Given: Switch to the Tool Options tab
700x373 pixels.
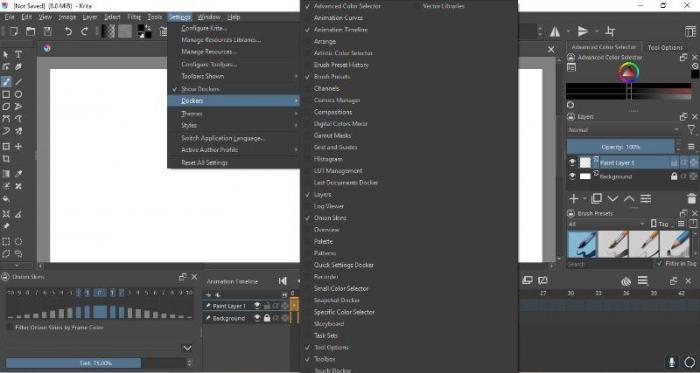Looking at the screenshot, I should (x=665, y=47).
